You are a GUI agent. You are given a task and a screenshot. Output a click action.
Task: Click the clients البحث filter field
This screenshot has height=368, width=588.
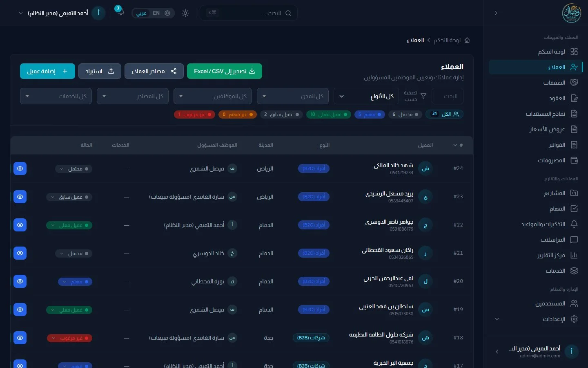coord(448,96)
